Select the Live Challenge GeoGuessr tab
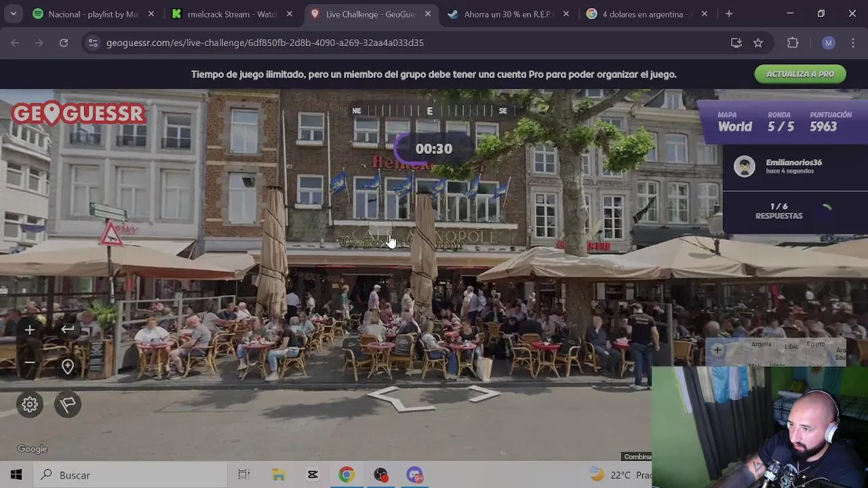 (x=370, y=14)
